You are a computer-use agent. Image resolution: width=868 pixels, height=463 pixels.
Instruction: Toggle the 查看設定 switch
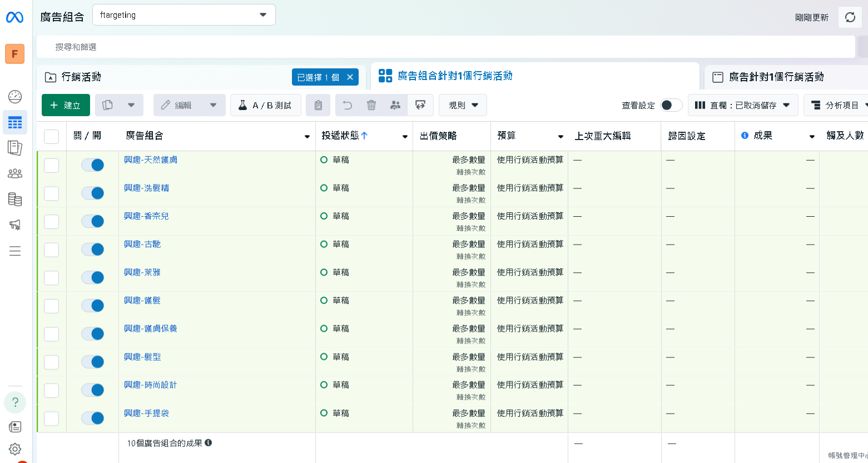[671, 105]
